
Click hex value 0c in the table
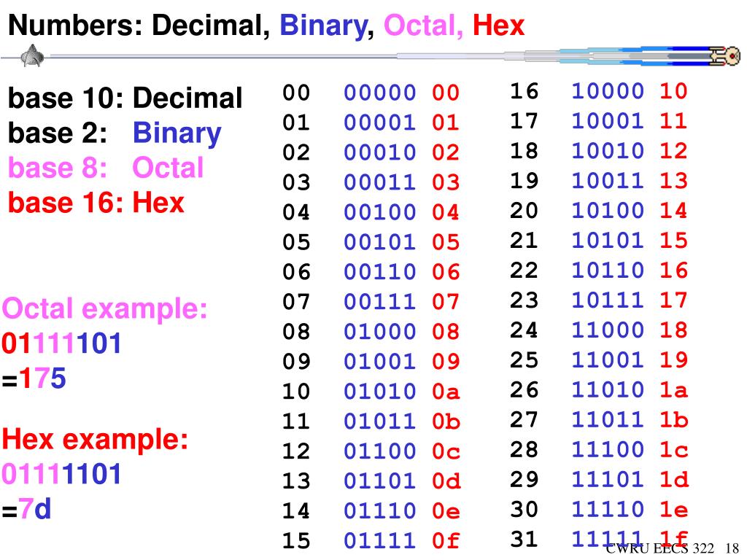pos(446,451)
